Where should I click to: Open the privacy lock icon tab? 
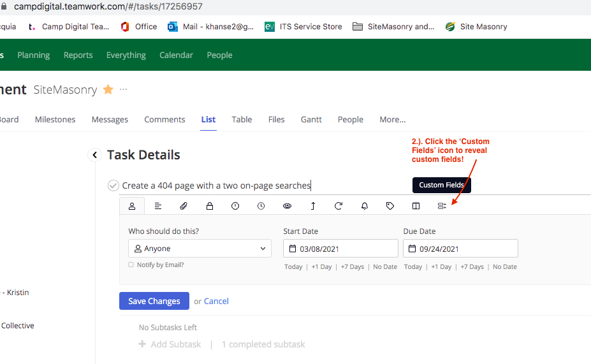(x=209, y=206)
